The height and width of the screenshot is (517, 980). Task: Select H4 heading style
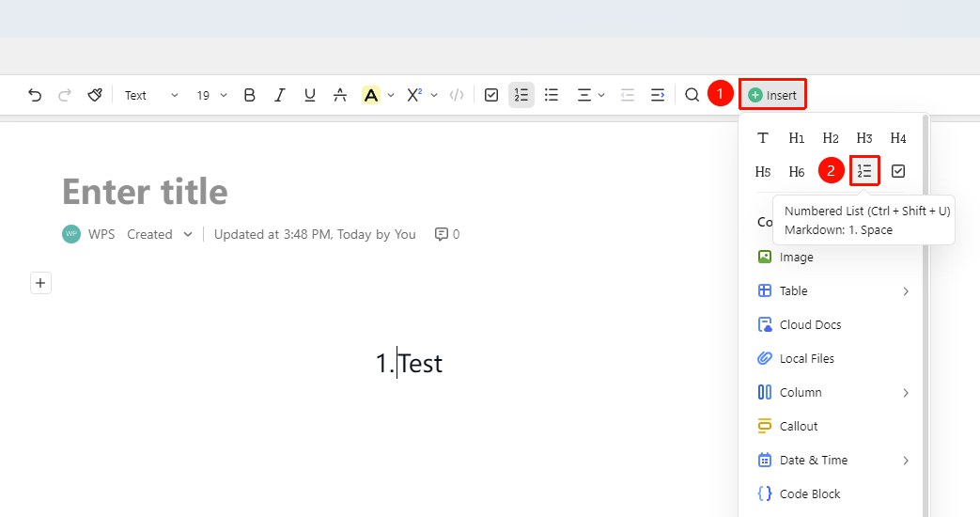tap(898, 137)
